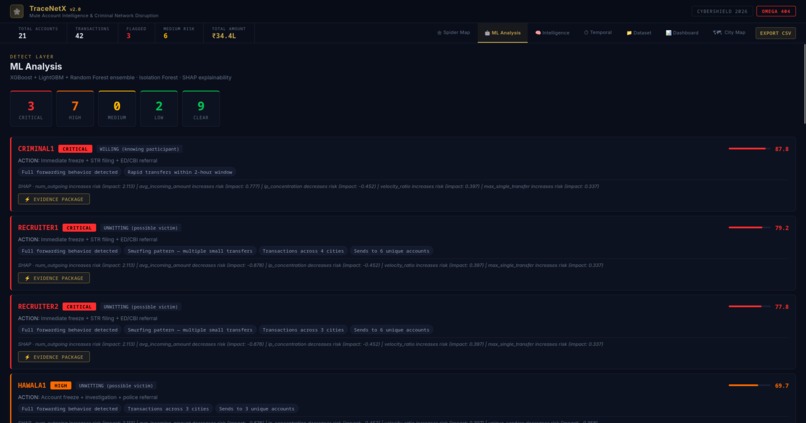Open the Spider Map tab
The image size is (806, 423).
453,32
